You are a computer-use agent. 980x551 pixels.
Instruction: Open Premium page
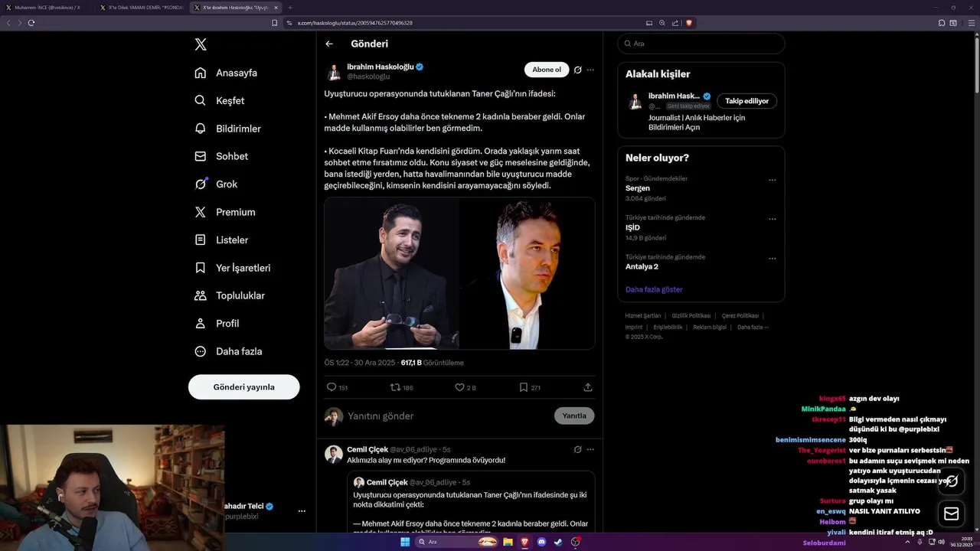(225, 212)
